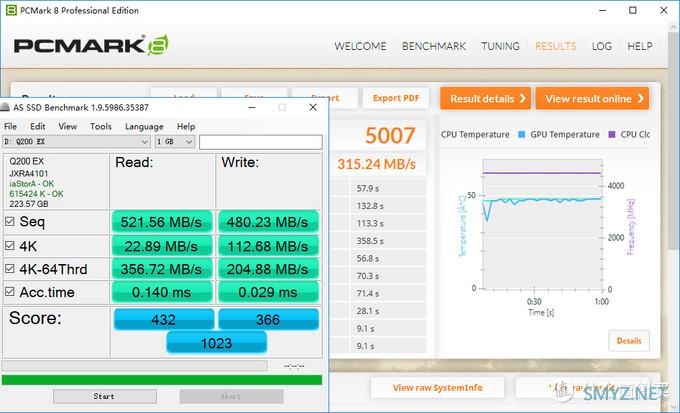Screen dimensions: 680x413
Task: Click write access time 0.029 ms
Action: pos(268,292)
